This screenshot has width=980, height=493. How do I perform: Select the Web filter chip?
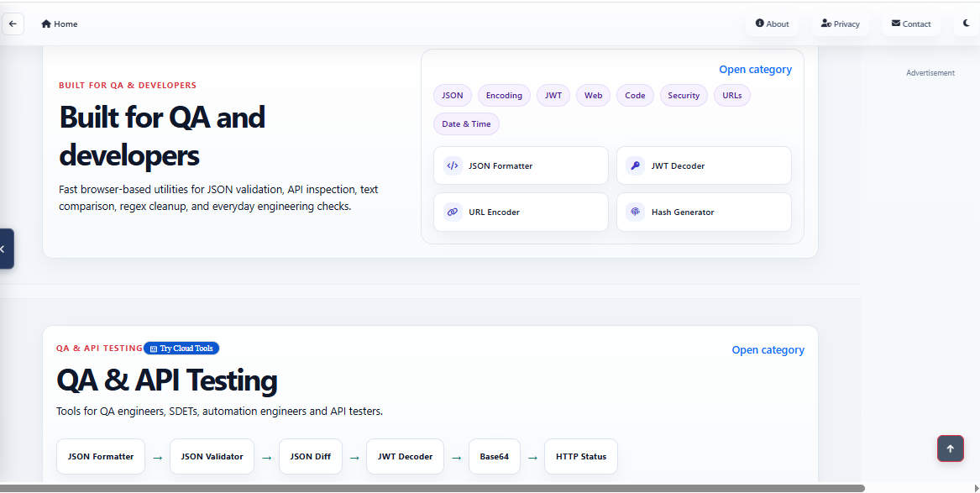pyautogui.click(x=593, y=96)
